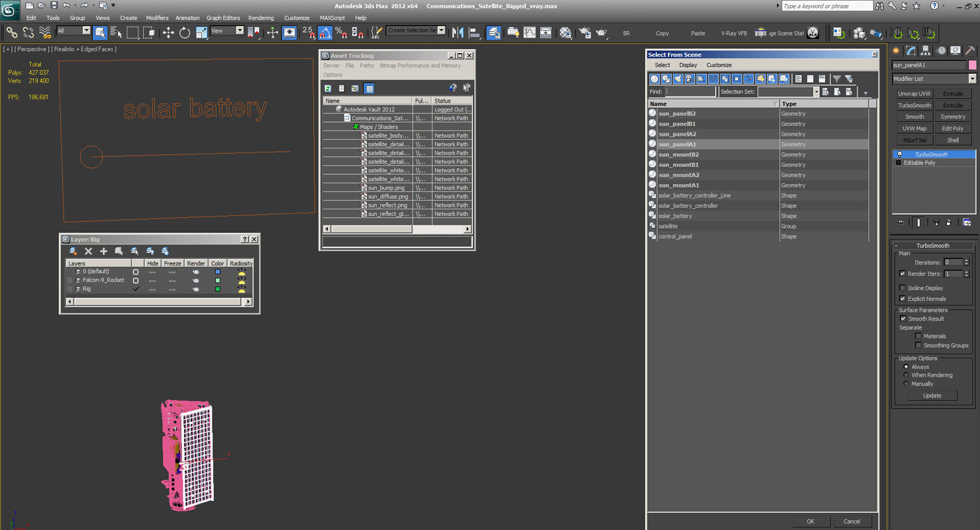This screenshot has height=530, width=980.
Task: Cancel the Select From Scene dialog
Action: 852,521
